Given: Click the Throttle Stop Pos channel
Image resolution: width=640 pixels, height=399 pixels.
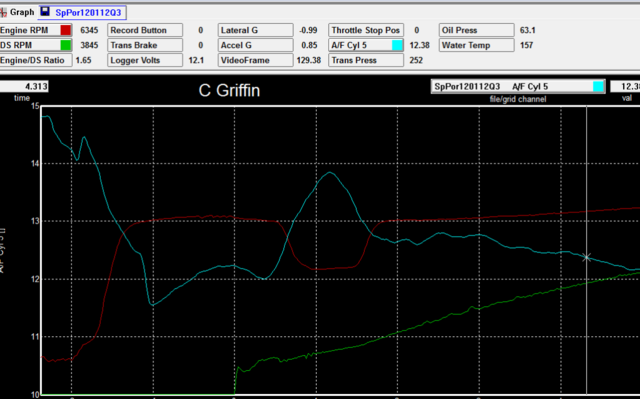Looking at the screenshot, I should 366,30.
